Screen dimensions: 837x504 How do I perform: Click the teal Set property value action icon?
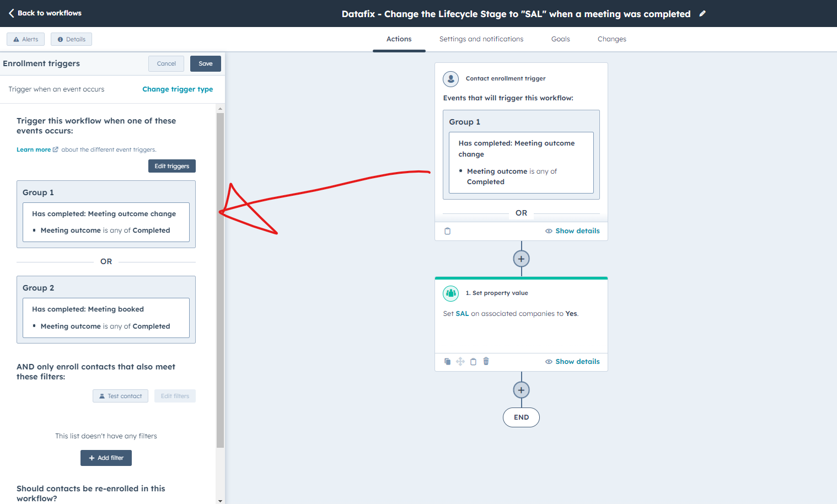click(450, 293)
